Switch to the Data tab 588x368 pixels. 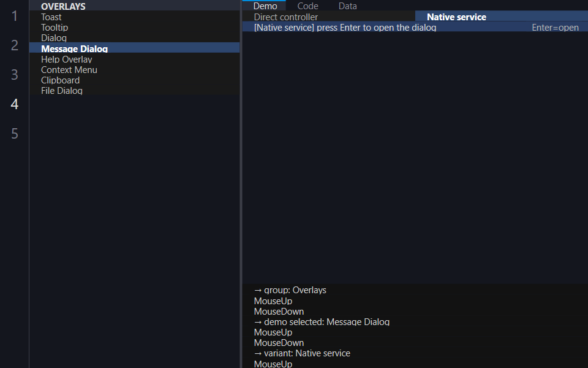[347, 6]
